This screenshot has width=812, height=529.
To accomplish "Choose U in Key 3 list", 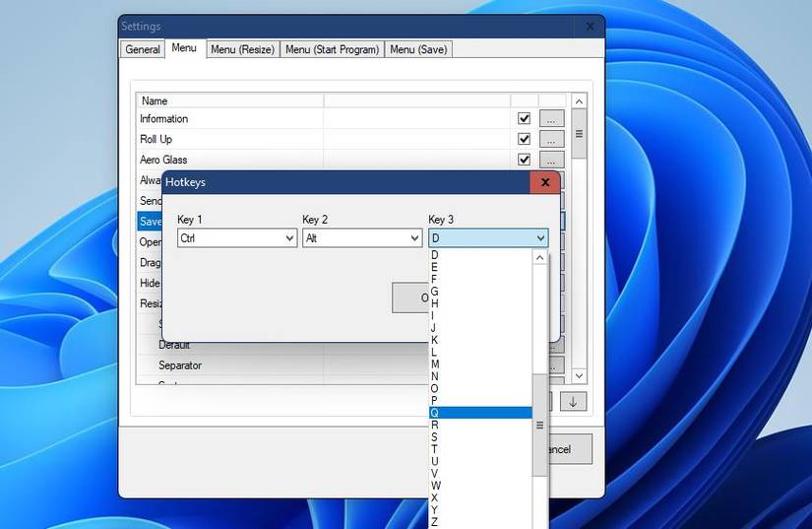I will click(481, 461).
